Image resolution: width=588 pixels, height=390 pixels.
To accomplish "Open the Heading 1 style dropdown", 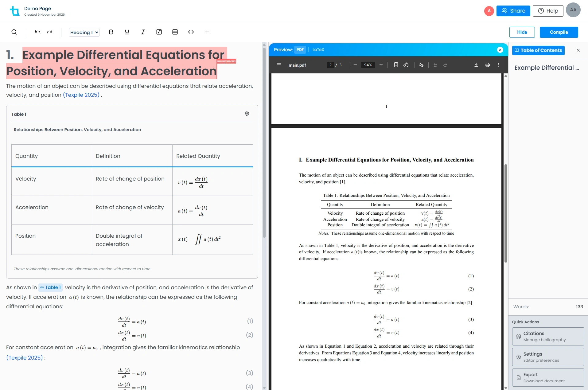I will tap(84, 32).
